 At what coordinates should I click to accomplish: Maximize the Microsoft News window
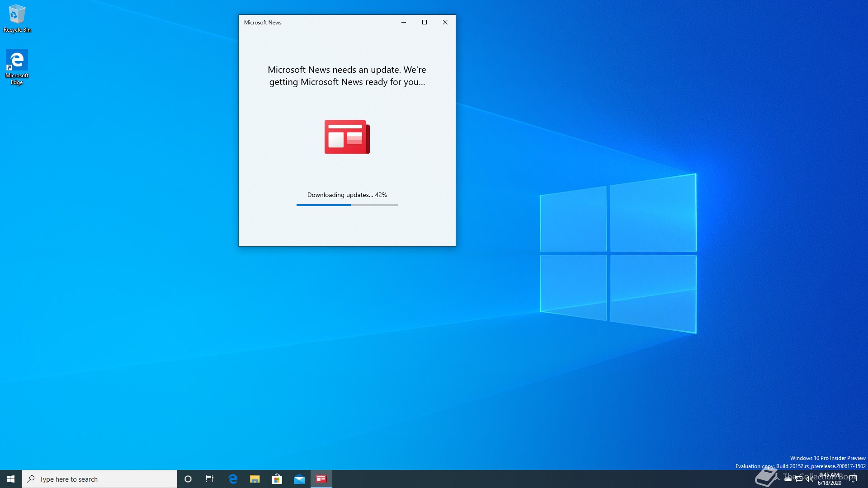click(425, 22)
